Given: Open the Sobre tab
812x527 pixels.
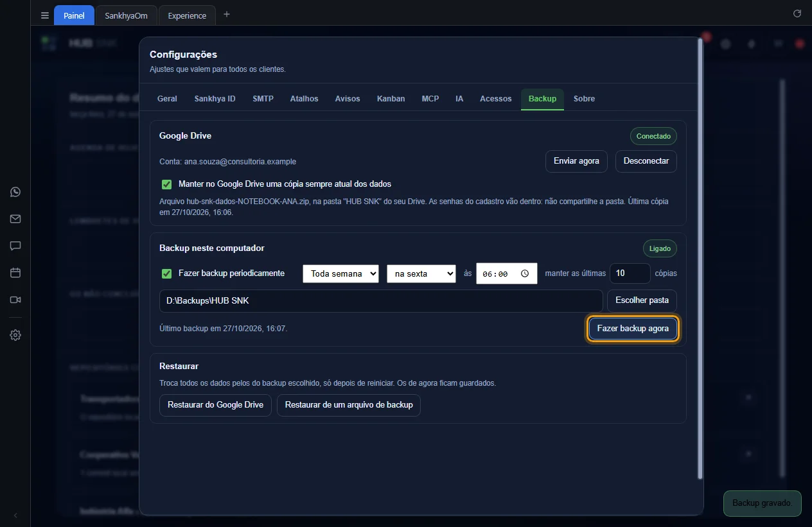Looking at the screenshot, I should pyautogui.click(x=584, y=99).
